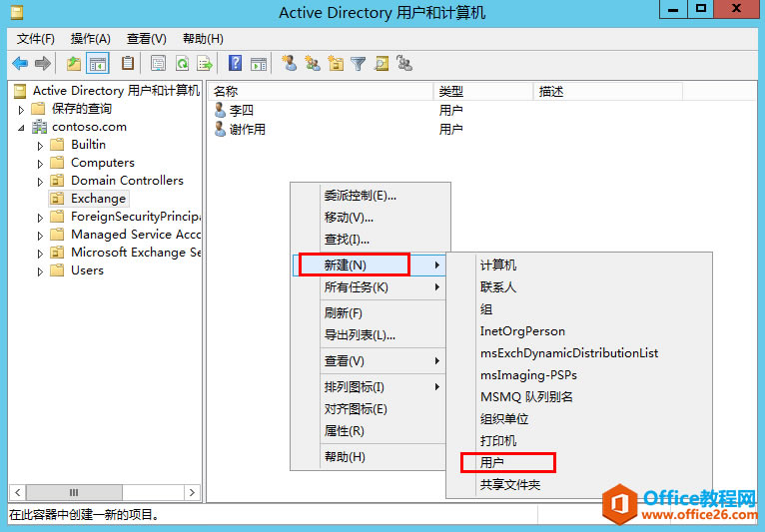The image size is (765, 532).
Task: Choose 属性(R) from context menu
Action: (x=371, y=430)
